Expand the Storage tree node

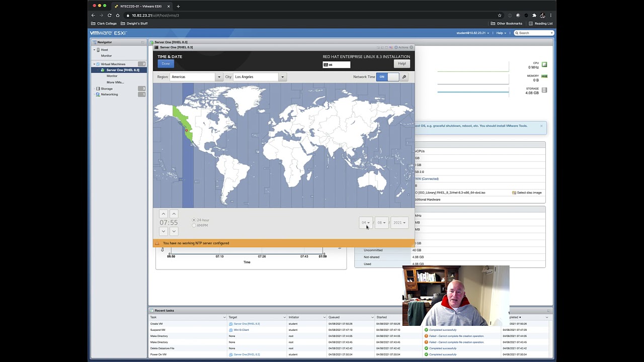click(94, 88)
